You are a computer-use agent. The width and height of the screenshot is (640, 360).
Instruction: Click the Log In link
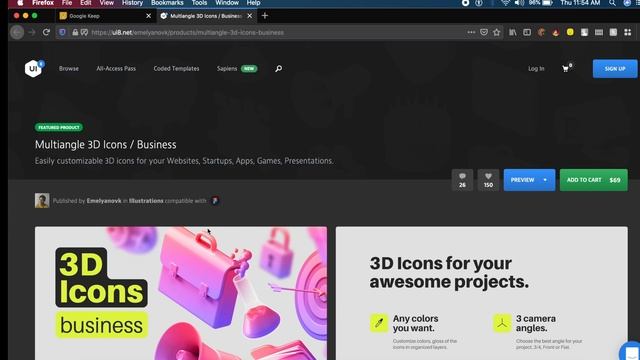point(536,69)
